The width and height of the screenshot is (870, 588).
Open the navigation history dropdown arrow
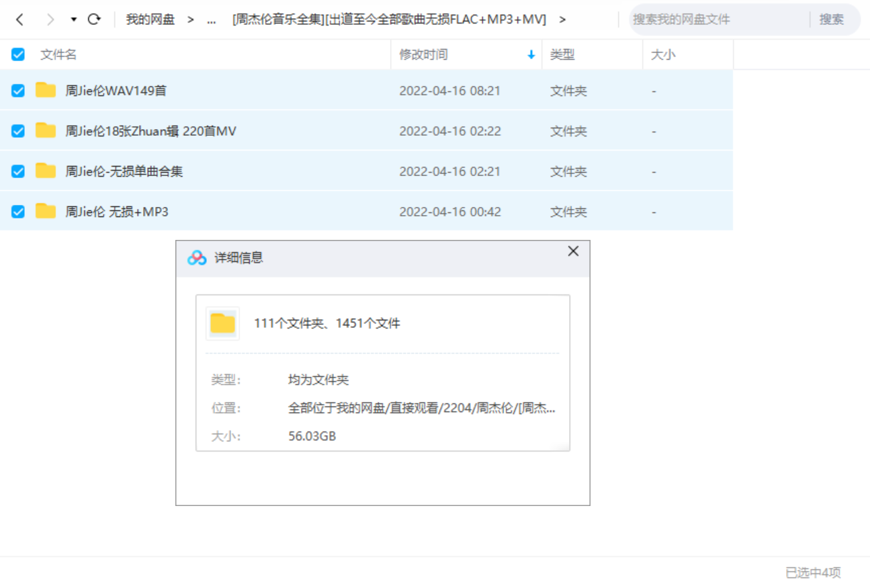[x=73, y=19]
